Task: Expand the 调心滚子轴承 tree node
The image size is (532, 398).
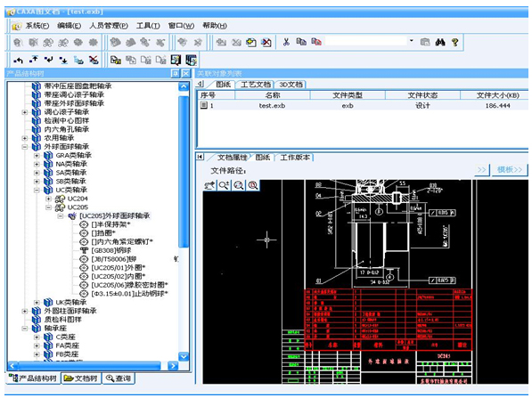Action: [24, 112]
